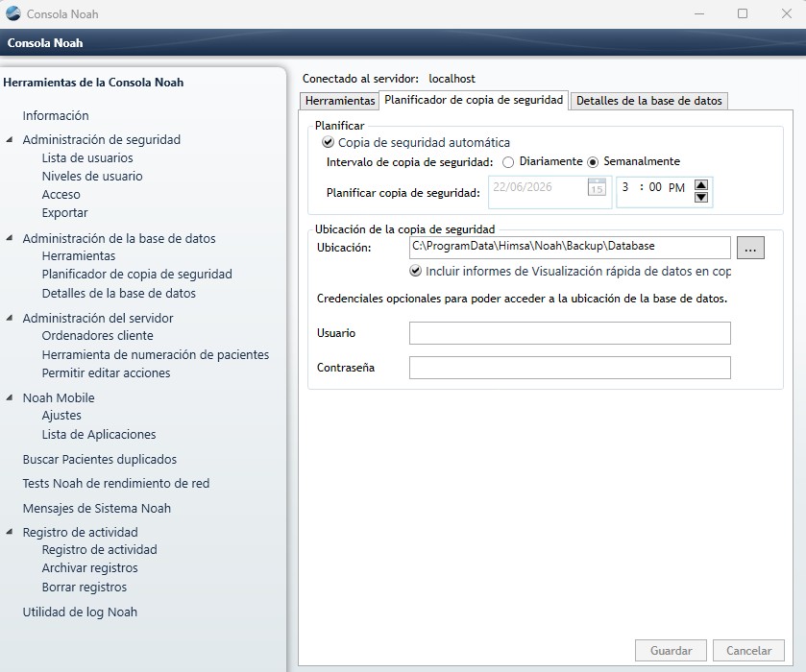Screen dimensions: 806x672
Task: Open Mensajes de Sistema Noah
Action: pos(97,508)
